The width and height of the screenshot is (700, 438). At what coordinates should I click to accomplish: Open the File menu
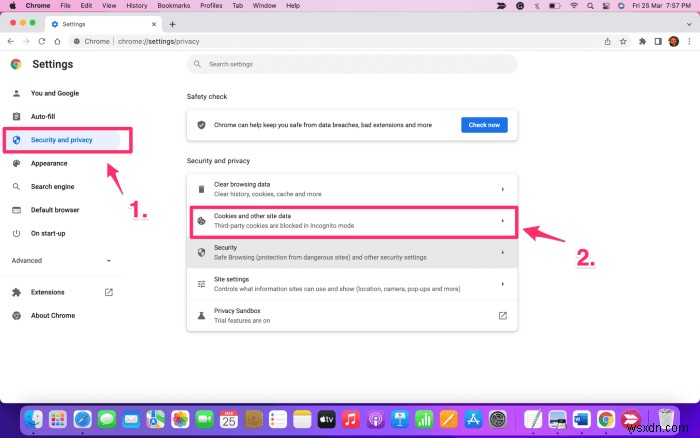(x=65, y=6)
